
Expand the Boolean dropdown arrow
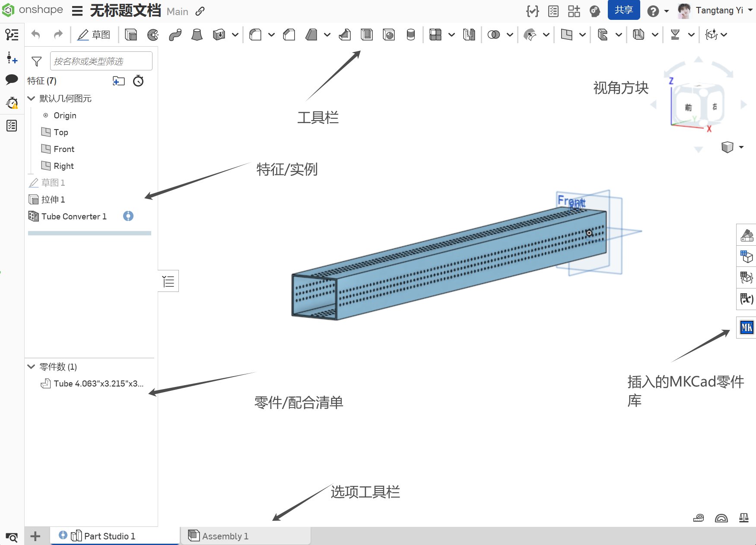pyautogui.click(x=510, y=35)
